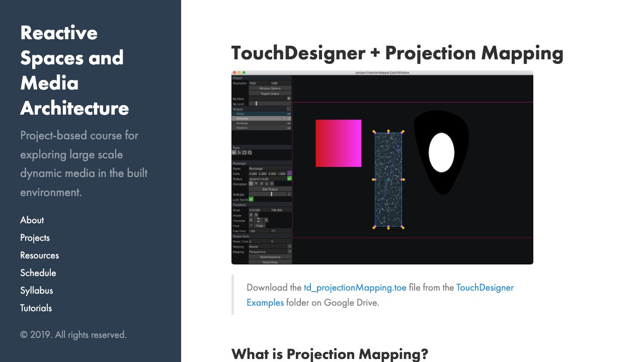Click the '© 2019. All rights reserved.' text

73,335
